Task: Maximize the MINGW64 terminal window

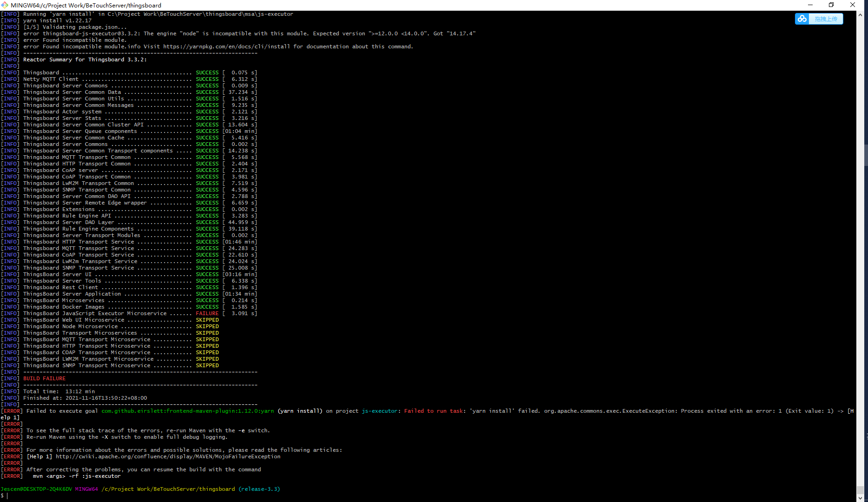Action: 831,5
